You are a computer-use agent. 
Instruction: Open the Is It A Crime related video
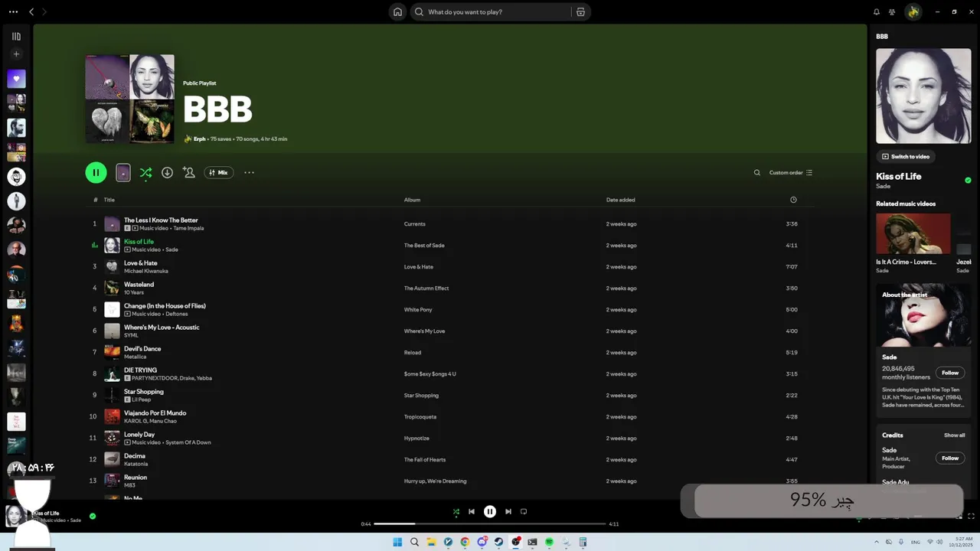click(913, 233)
